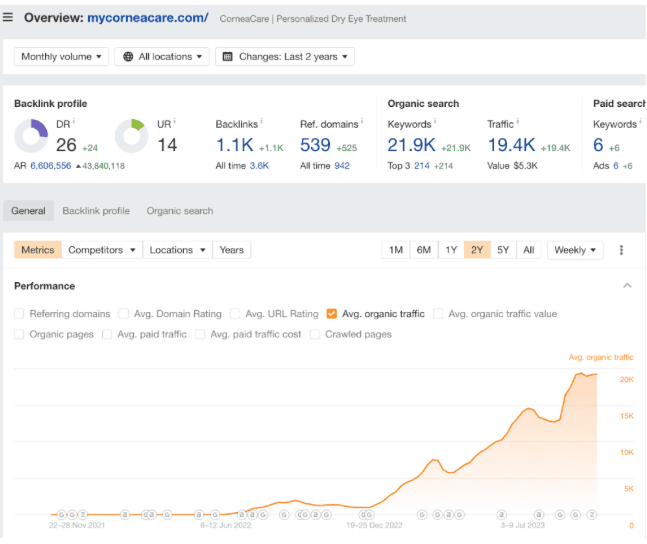Viewport: 647px width, 544px height.
Task: Switch to the Organic search tab
Action: [x=180, y=211]
